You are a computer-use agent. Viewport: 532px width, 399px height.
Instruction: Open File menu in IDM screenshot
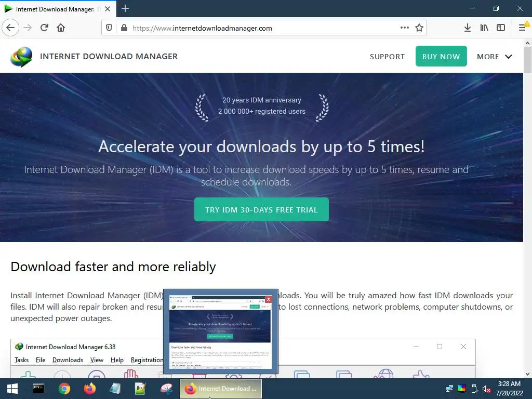coord(41,360)
